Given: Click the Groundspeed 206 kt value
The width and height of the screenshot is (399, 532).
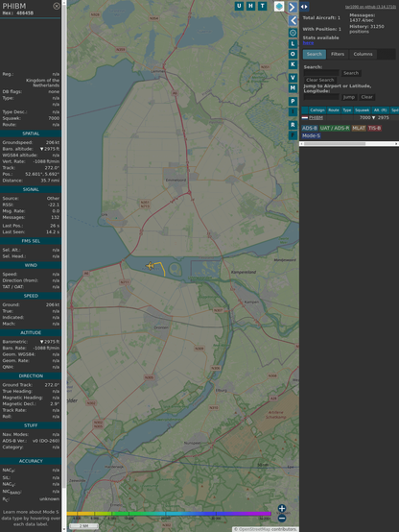Looking at the screenshot, I should 53,142.
